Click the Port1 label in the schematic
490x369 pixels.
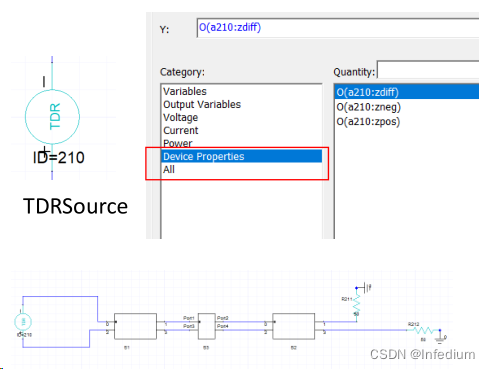pos(189,318)
